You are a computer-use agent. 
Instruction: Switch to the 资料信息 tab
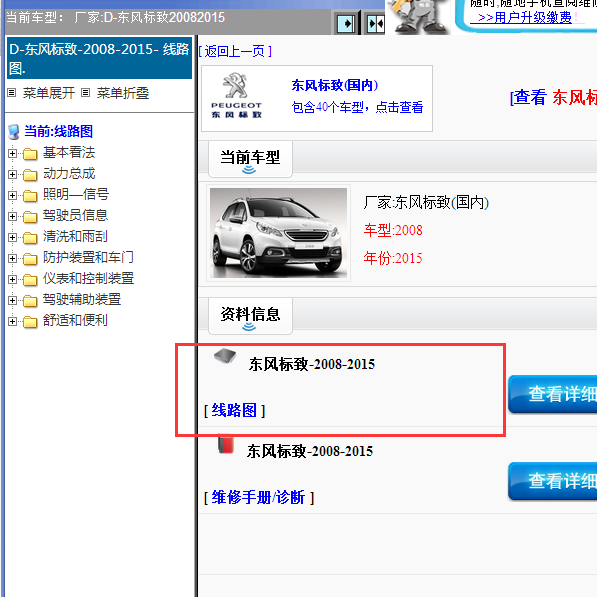(x=250, y=316)
